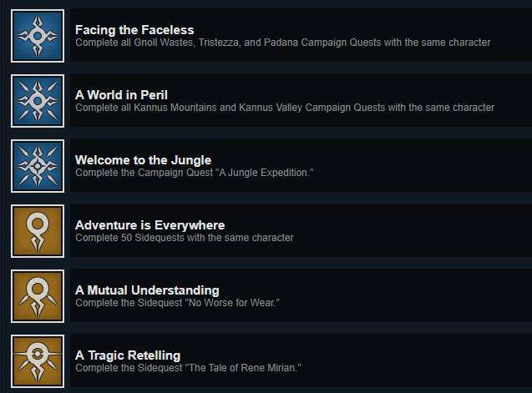Click the gold Adventure is Everywhere icon
Viewport: 532px width, 393px height.
click(38, 231)
